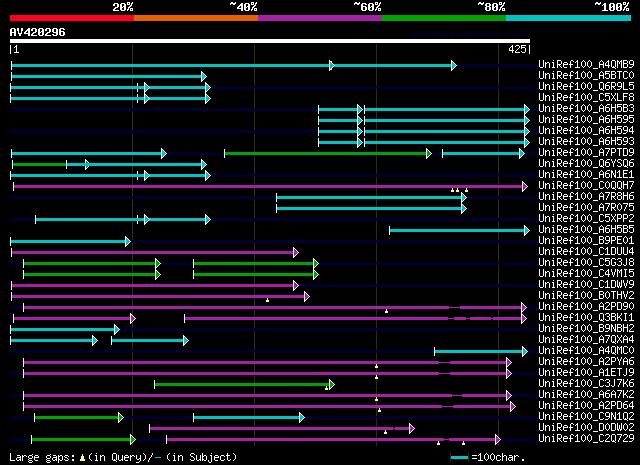Select the UniRef100_C5XPP2 label

[586, 218]
